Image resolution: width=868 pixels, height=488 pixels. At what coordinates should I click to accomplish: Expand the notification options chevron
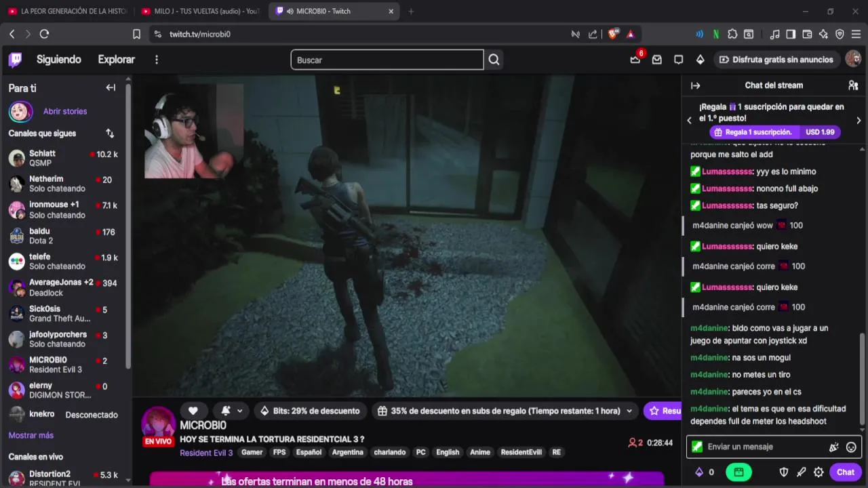239,411
